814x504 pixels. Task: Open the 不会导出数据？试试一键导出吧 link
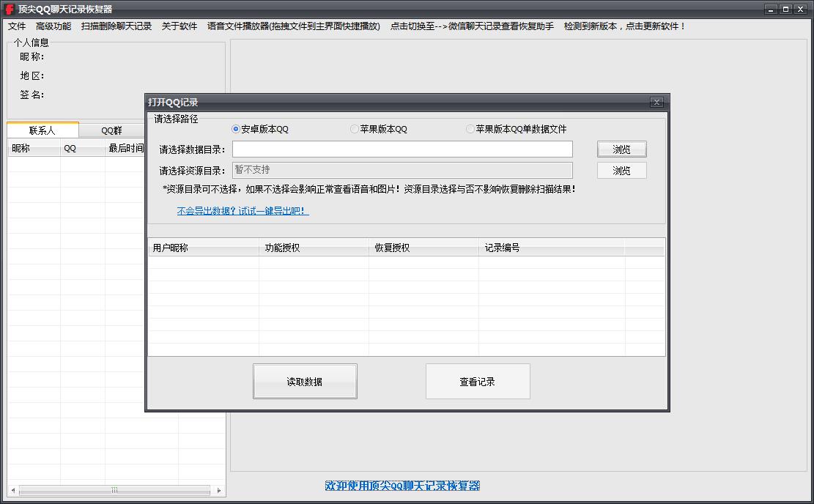point(243,211)
